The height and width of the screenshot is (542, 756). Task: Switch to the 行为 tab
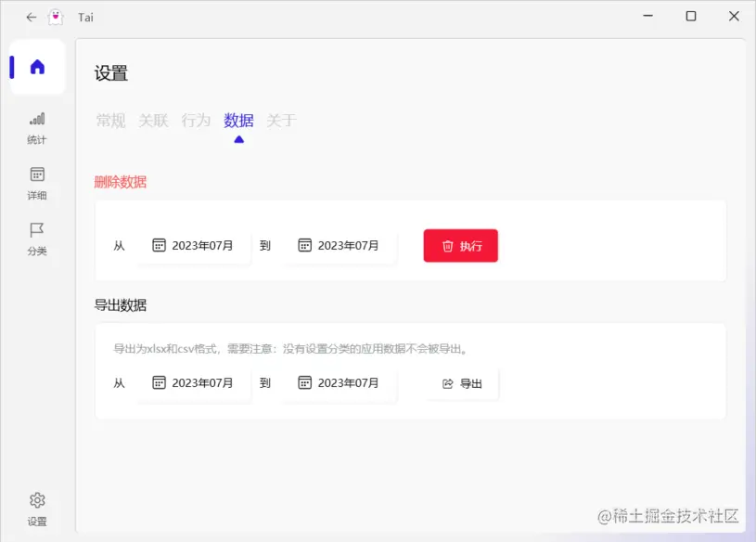point(196,121)
